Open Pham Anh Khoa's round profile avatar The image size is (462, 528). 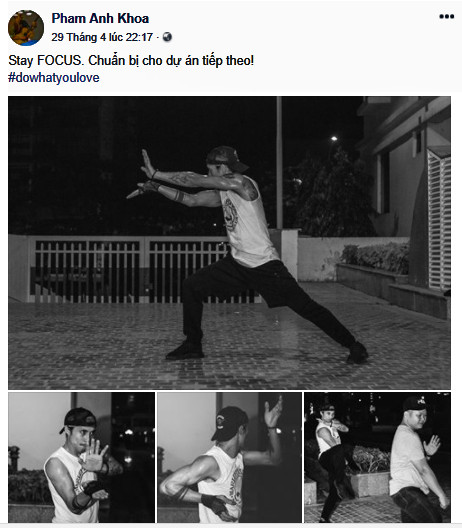26,28
